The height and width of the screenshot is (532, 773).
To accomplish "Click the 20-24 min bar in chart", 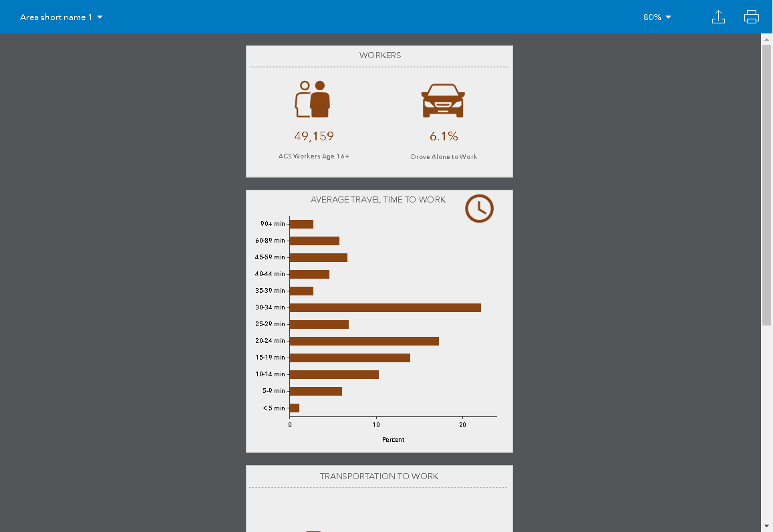I will pyautogui.click(x=364, y=341).
